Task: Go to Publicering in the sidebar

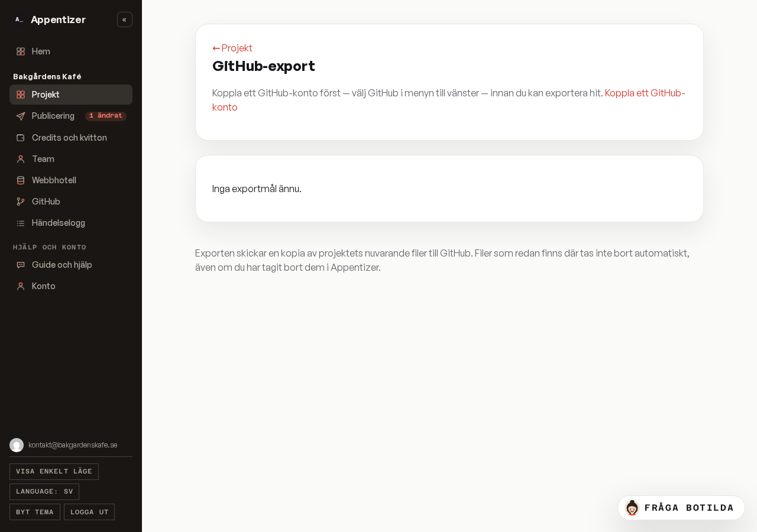Action: (71, 116)
